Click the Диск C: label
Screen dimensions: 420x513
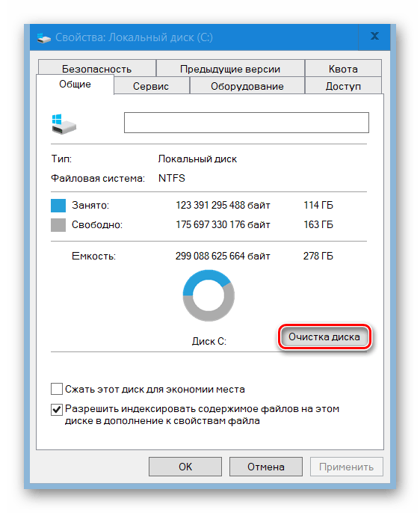(209, 342)
